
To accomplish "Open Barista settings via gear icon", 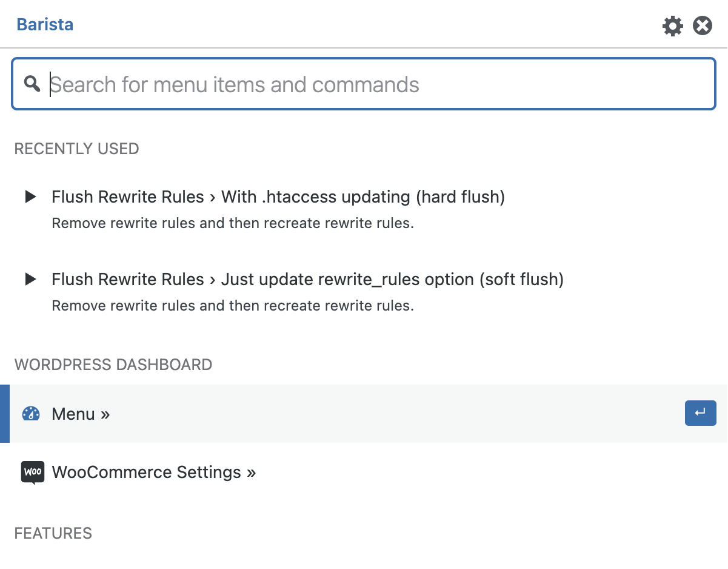I will [672, 26].
